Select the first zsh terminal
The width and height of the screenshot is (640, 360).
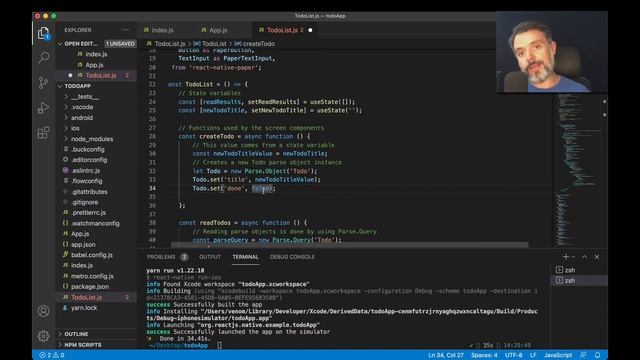pos(580,270)
